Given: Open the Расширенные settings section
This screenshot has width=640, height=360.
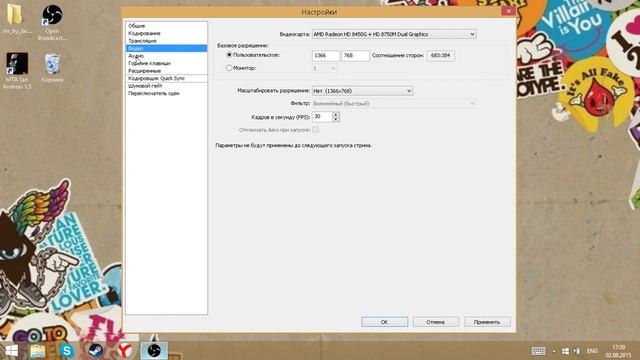Looking at the screenshot, I should [x=144, y=71].
